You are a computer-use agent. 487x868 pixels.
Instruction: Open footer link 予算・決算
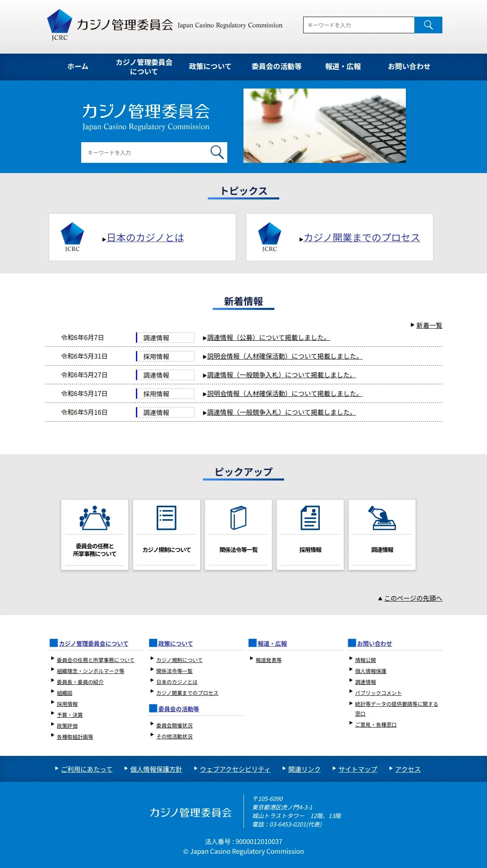(x=70, y=715)
